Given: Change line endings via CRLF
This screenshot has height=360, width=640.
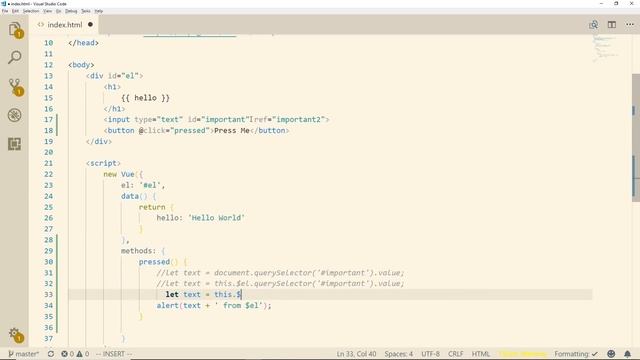Looking at the screenshot, I should tap(456, 354).
